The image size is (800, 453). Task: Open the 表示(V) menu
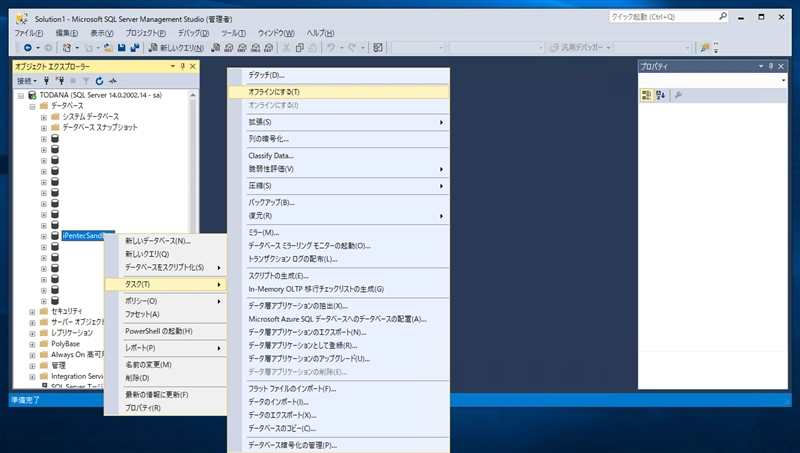102,33
